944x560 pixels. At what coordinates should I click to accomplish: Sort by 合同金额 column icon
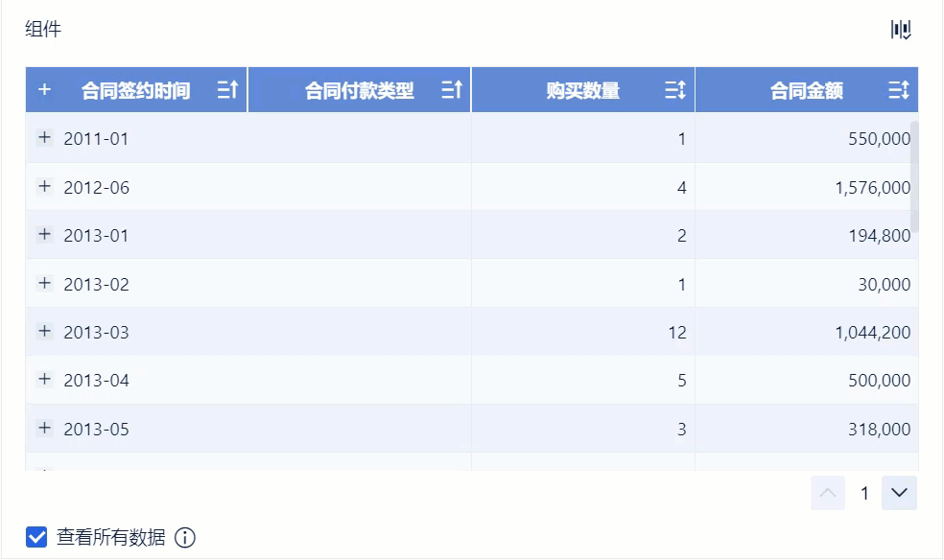898,90
